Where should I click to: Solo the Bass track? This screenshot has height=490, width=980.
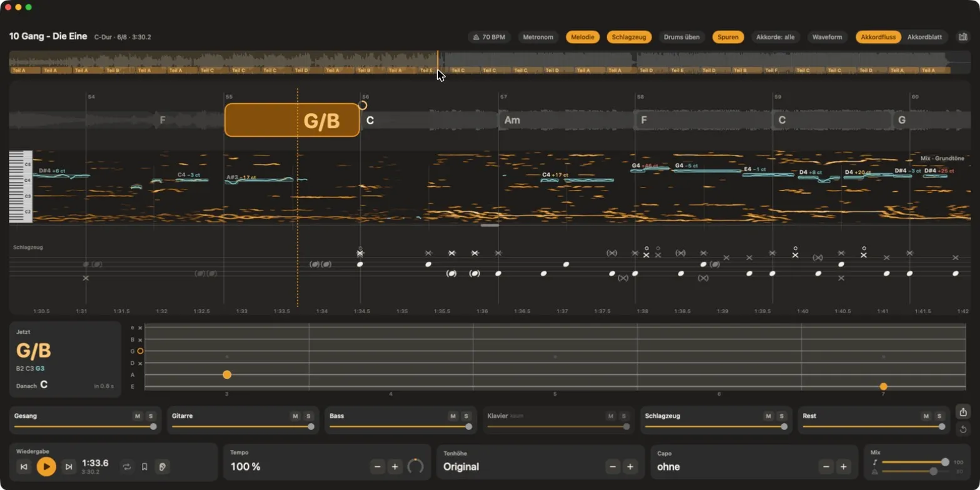(465, 416)
